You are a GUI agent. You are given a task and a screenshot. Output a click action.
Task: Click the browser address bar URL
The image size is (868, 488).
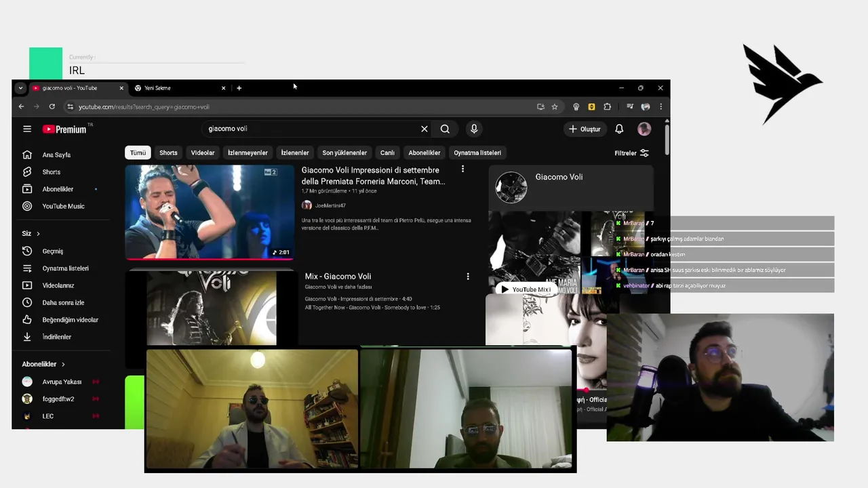tap(144, 107)
